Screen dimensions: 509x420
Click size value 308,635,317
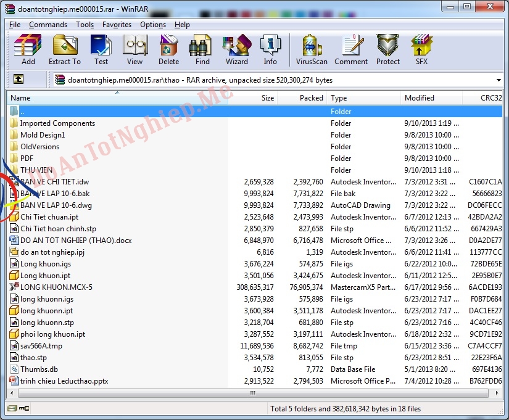click(255, 287)
